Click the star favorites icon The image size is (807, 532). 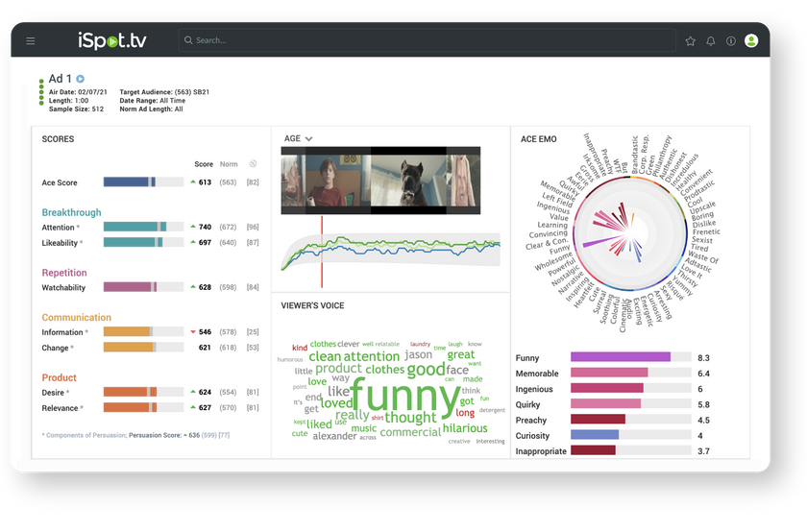point(690,41)
